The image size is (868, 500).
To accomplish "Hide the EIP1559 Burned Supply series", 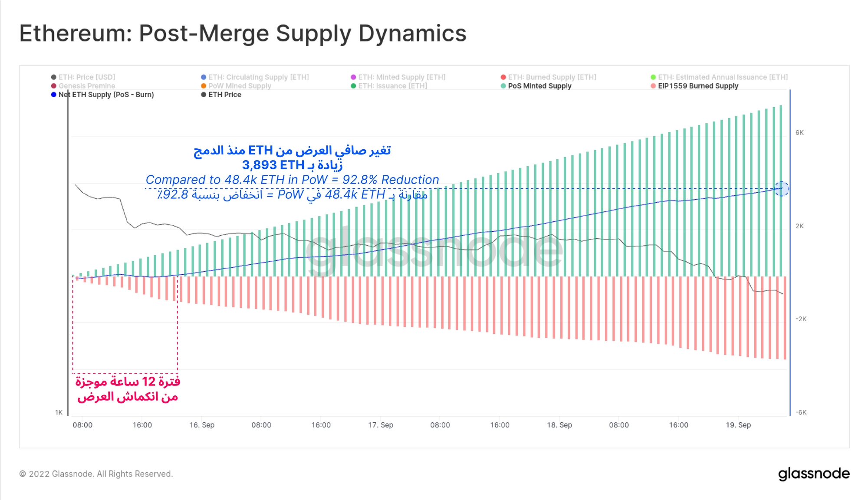I will 698,86.
